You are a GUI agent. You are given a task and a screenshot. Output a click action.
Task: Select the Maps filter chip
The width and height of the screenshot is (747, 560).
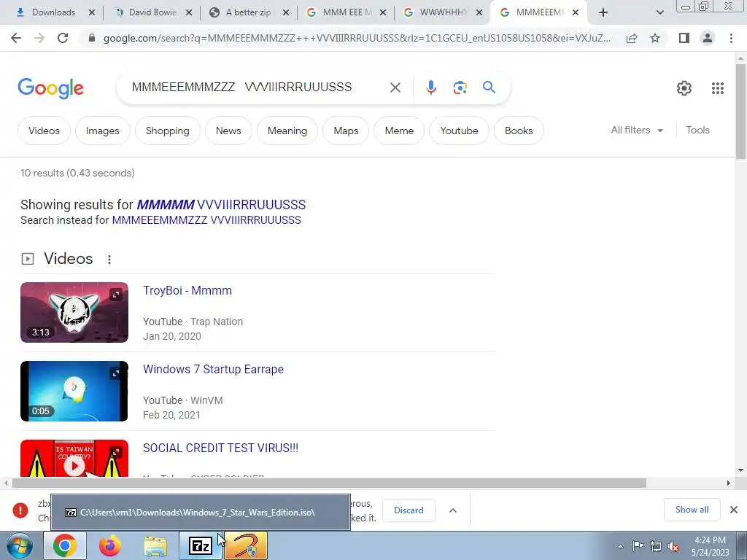[x=346, y=131]
